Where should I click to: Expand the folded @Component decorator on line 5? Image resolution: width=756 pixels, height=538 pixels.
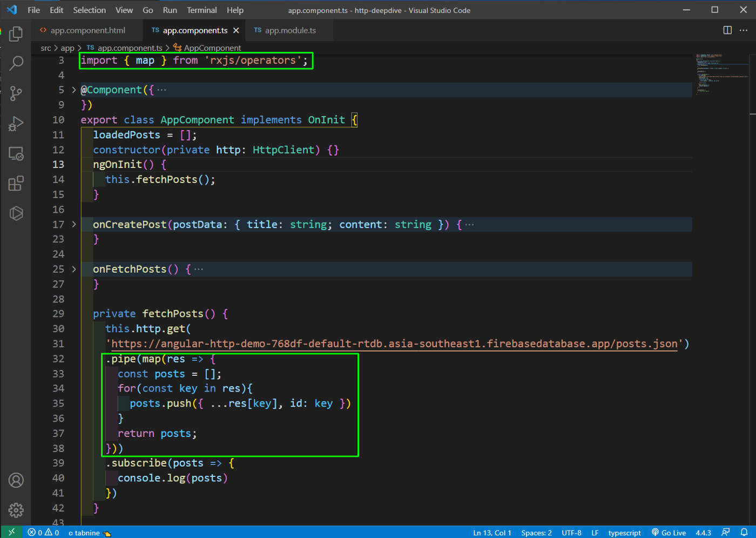[x=74, y=90]
